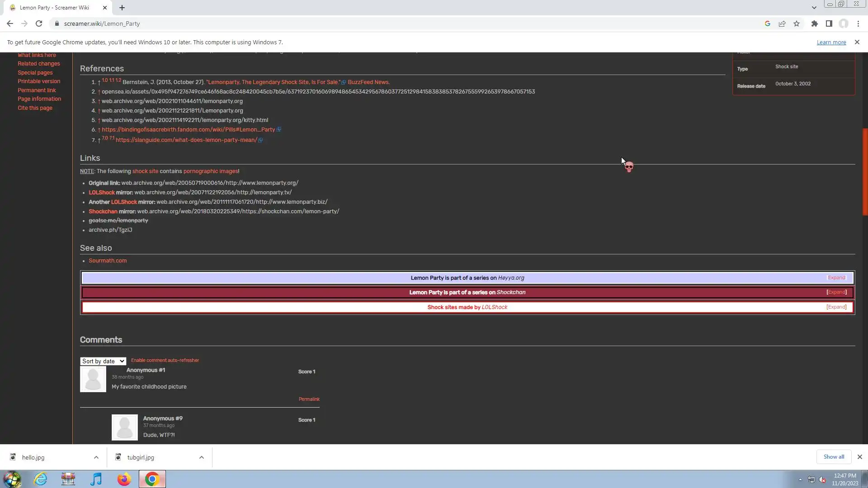Open the Chrome extensions puzzle icon

(x=814, y=23)
